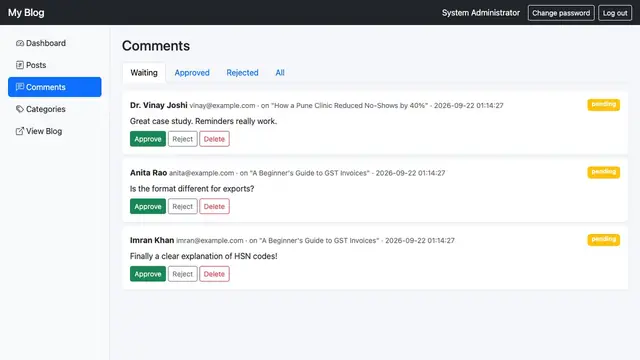Delete Dr. Vinay Joshi's comment
This screenshot has width=640, height=360.
click(x=214, y=139)
